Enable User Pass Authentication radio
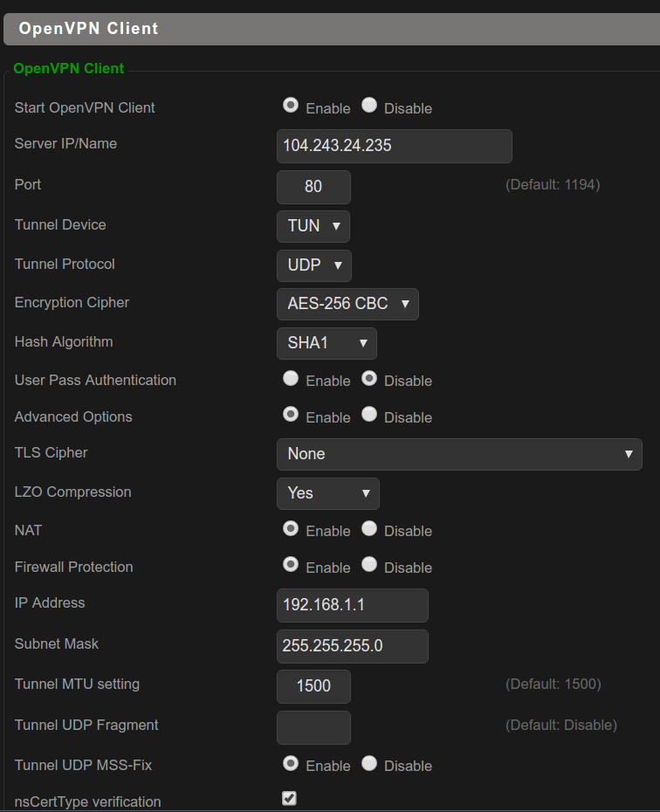 (291, 378)
